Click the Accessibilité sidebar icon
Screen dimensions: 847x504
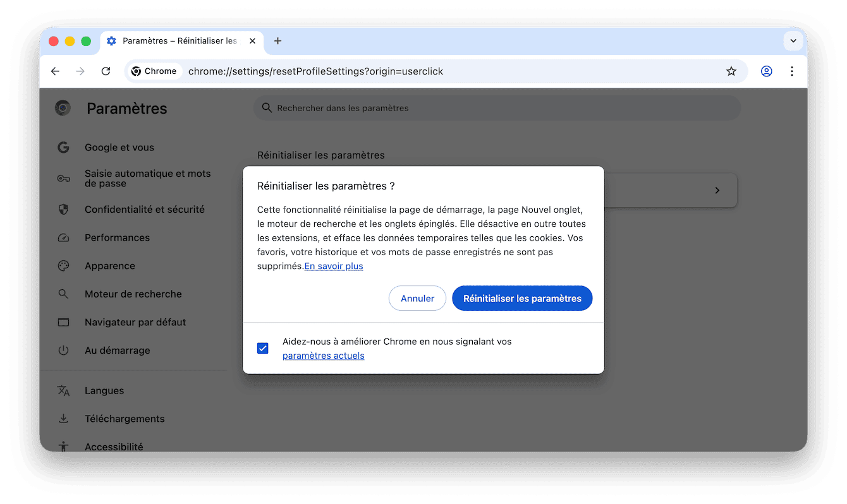(63, 447)
